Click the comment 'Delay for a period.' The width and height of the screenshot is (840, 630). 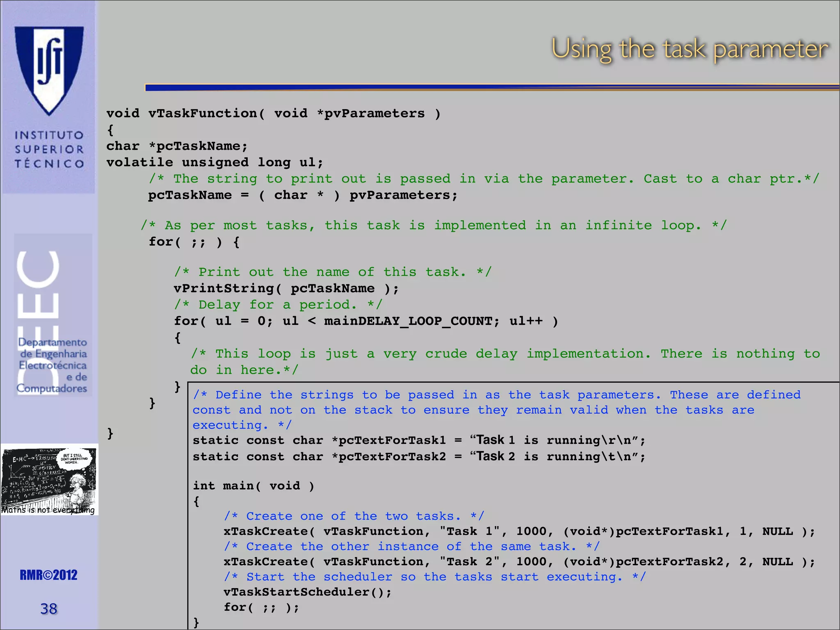tap(278, 305)
